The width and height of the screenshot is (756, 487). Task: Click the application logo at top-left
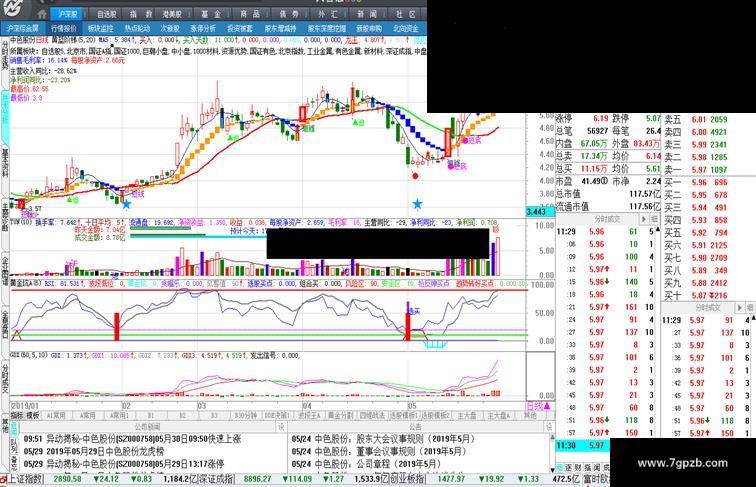tap(14, 8)
